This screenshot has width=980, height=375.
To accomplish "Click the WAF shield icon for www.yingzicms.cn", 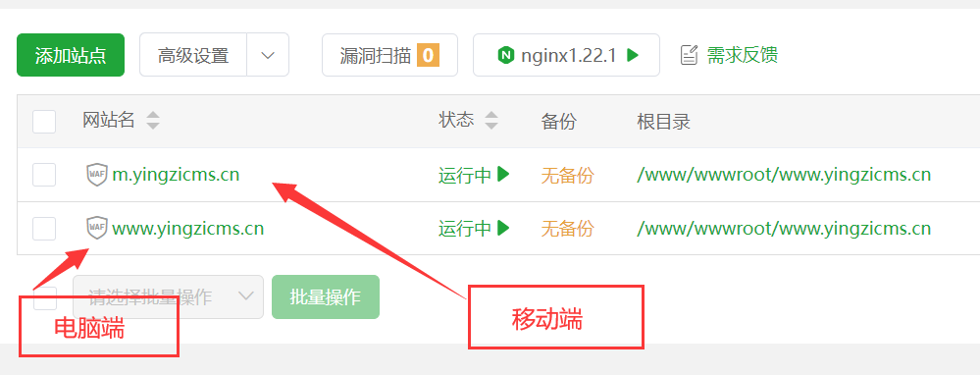I will [x=97, y=228].
